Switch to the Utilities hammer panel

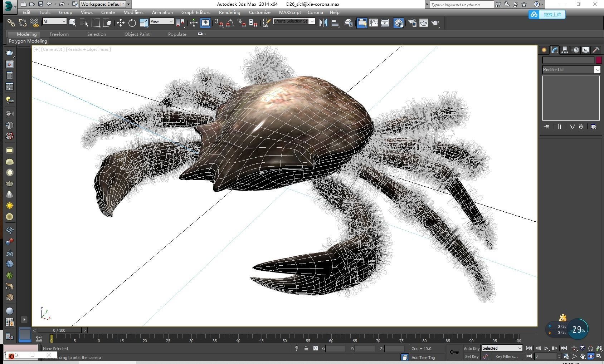coord(596,50)
